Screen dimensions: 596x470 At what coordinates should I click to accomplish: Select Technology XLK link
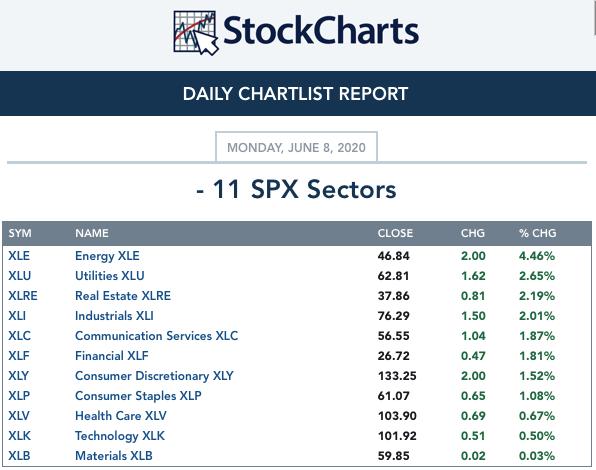click(x=120, y=436)
